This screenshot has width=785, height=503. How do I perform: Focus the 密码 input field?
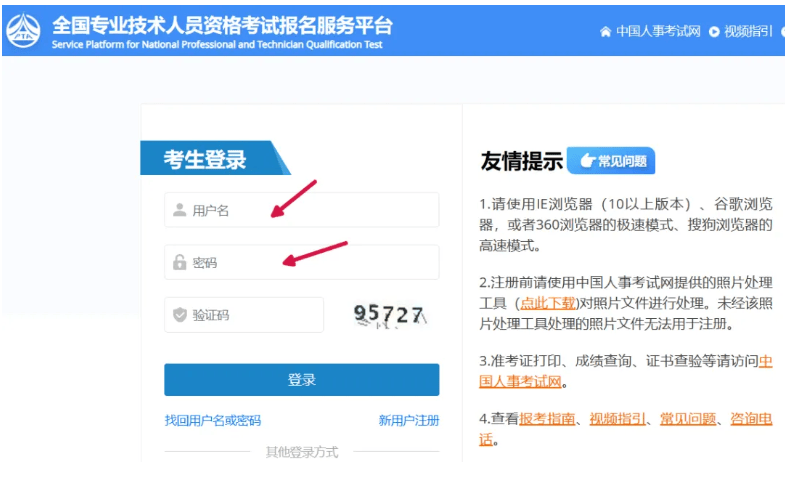(301, 262)
